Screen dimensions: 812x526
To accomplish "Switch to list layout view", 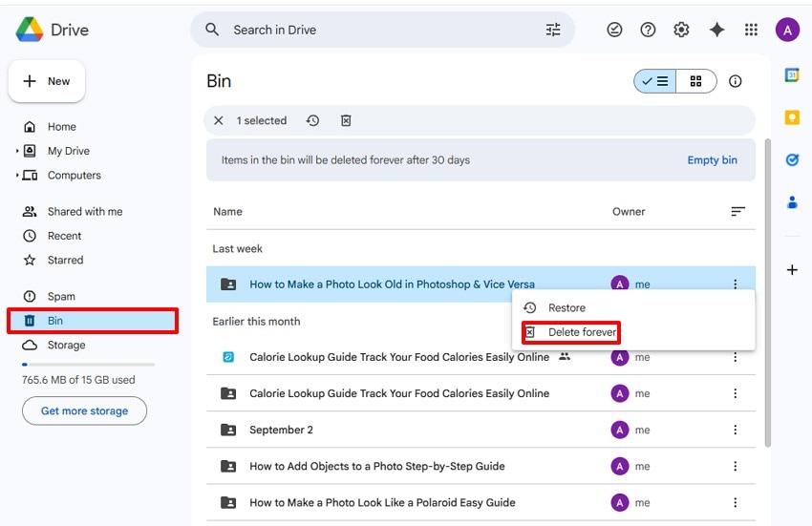I will 655,81.
